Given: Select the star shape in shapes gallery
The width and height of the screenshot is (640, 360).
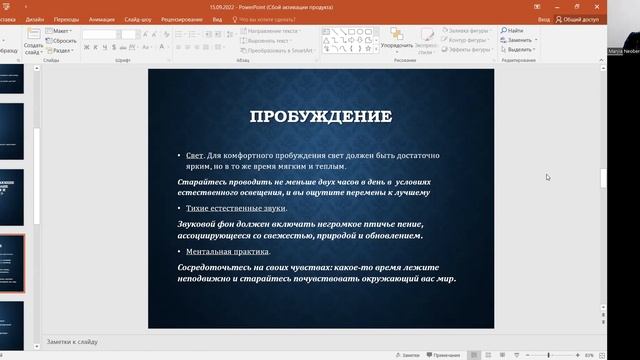Looking at the screenshot, I should point(368,49).
